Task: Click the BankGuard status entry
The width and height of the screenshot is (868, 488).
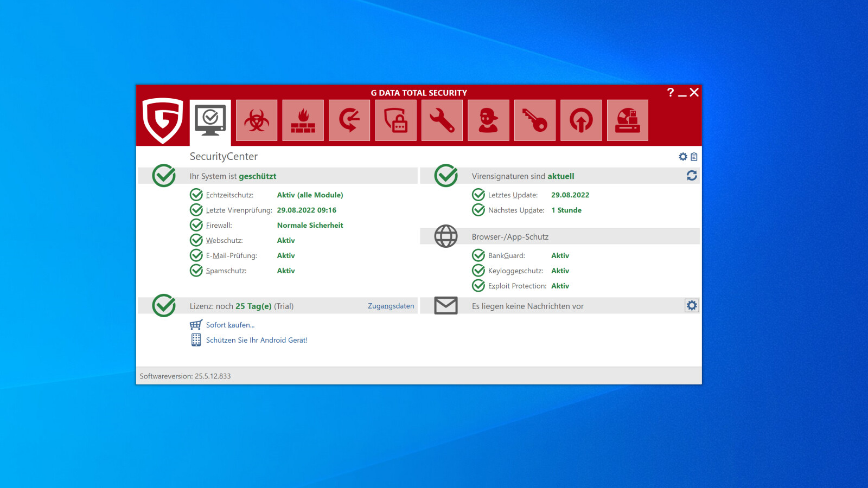Action: tap(506, 256)
